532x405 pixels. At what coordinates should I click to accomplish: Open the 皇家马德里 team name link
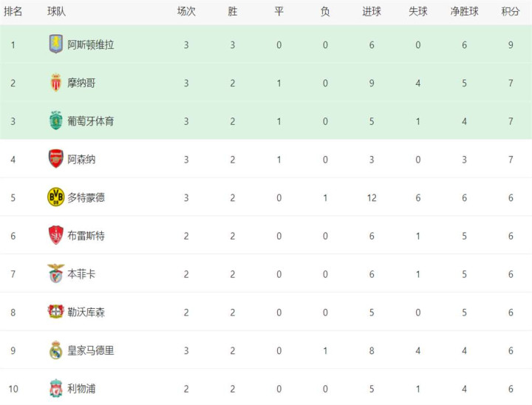[x=91, y=351]
